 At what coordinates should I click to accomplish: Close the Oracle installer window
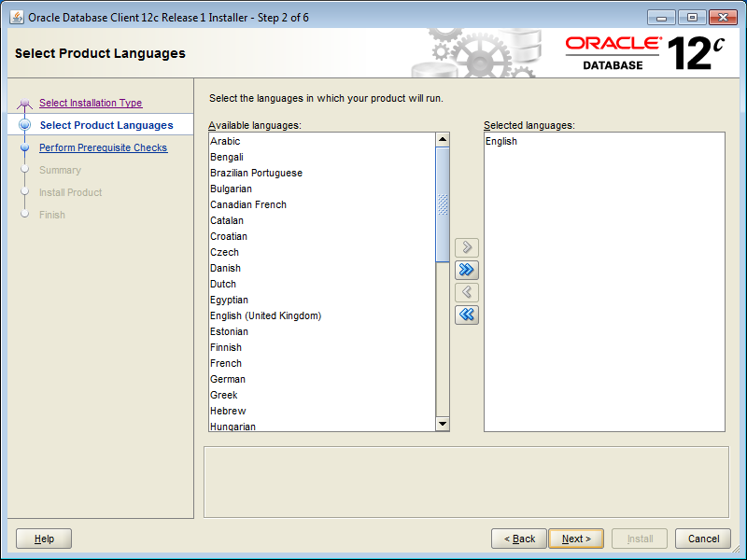point(723,18)
